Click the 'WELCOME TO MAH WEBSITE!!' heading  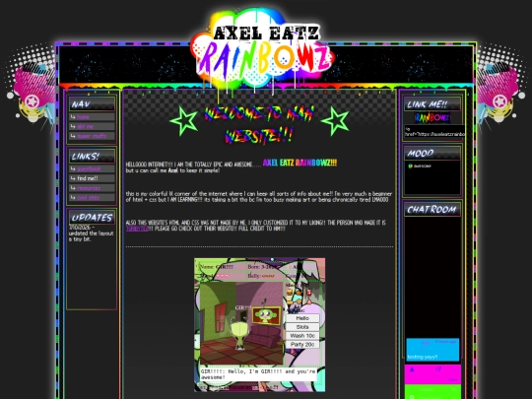click(x=259, y=124)
